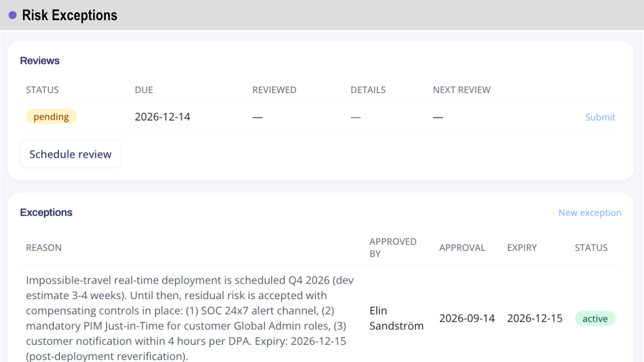Click the APPROVED BY column header
This screenshot has width=644, height=362.
point(393,248)
